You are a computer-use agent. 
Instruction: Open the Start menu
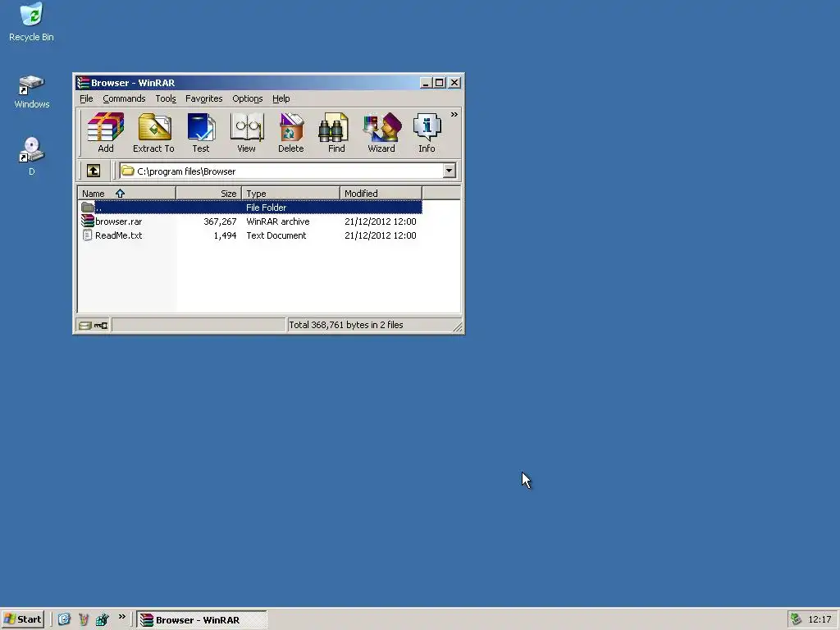pyautogui.click(x=22, y=619)
